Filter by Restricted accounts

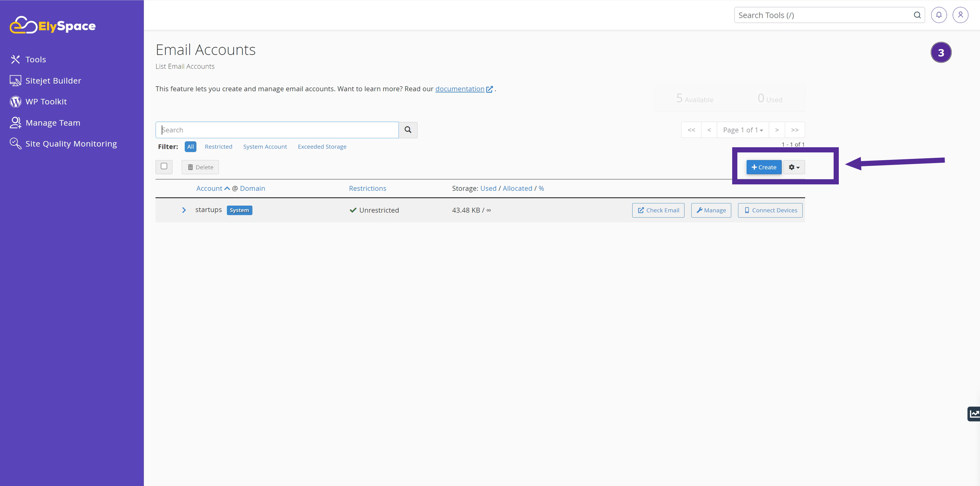218,147
